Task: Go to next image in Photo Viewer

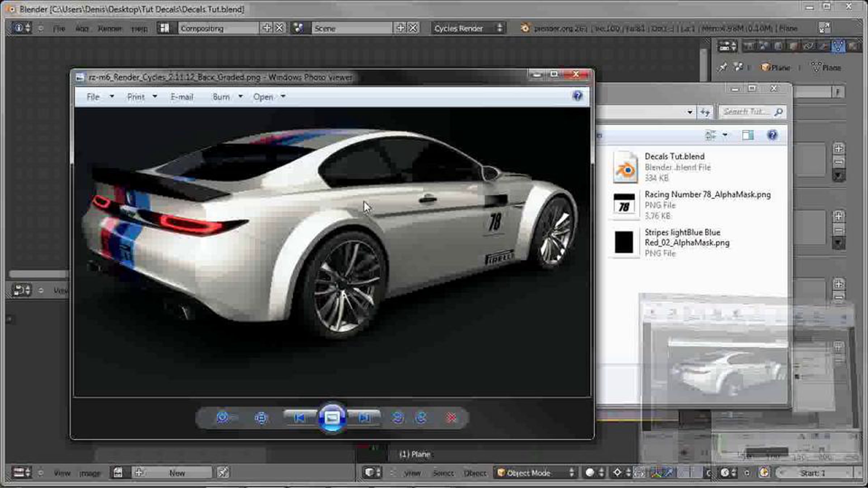Action: click(x=364, y=418)
